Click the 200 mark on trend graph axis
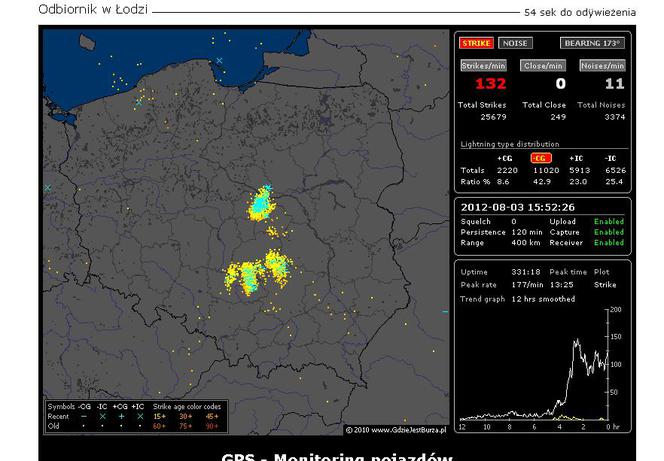 click(616, 309)
